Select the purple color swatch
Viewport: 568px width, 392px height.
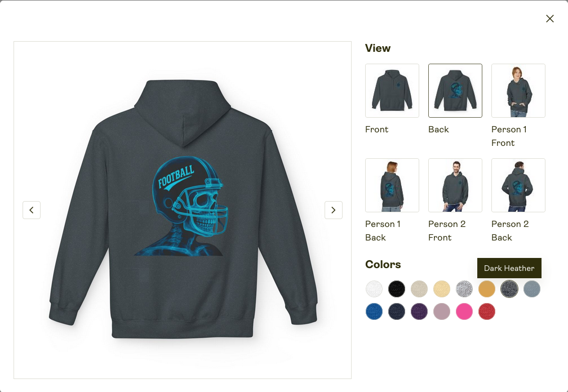pos(419,311)
